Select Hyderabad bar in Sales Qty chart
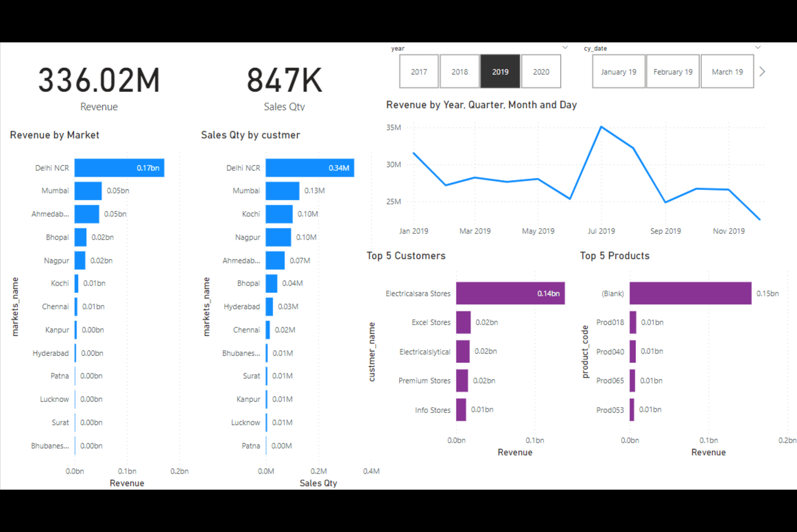The height and width of the screenshot is (532, 797). pyautogui.click(x=269, y=307)
